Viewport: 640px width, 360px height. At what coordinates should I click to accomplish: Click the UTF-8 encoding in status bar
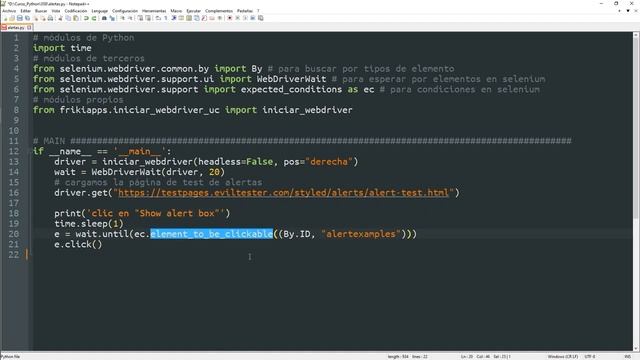click(590, 357)
